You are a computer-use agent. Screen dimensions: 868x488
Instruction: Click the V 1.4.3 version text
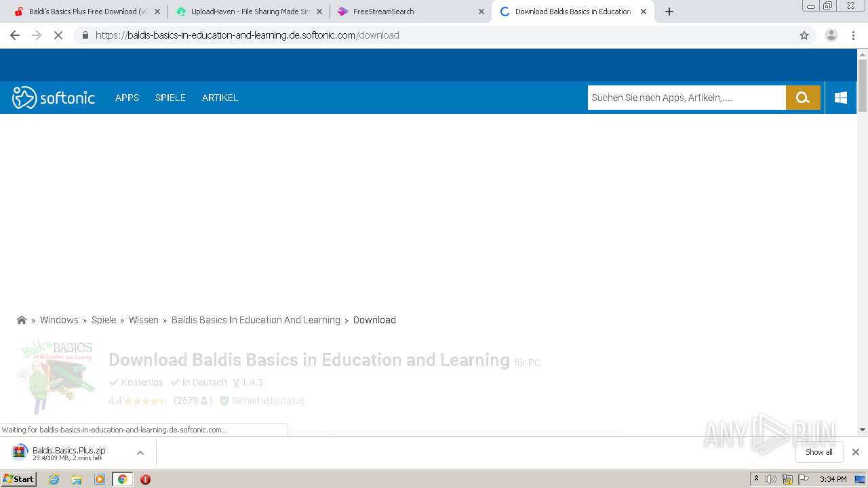(248, 382)
